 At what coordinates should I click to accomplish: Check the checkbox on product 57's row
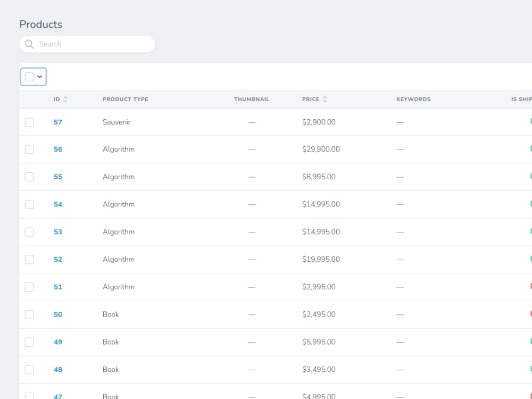pos(29,122)
